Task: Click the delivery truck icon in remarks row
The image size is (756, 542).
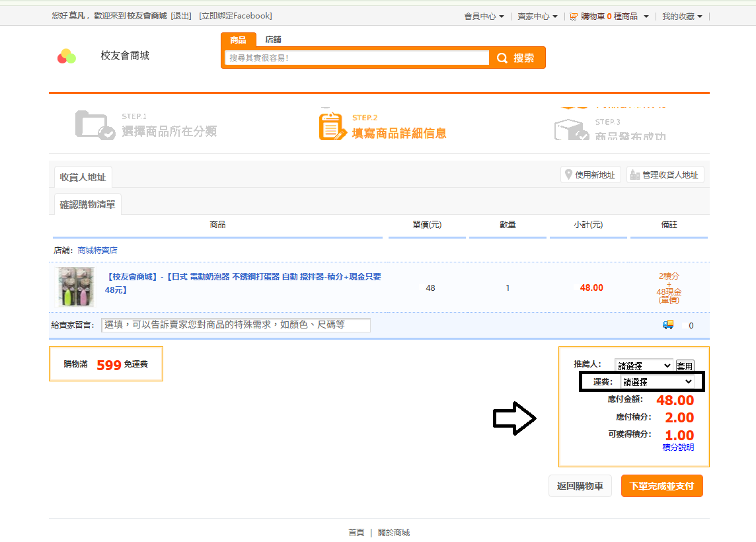Action: click(x=668, y=325)
